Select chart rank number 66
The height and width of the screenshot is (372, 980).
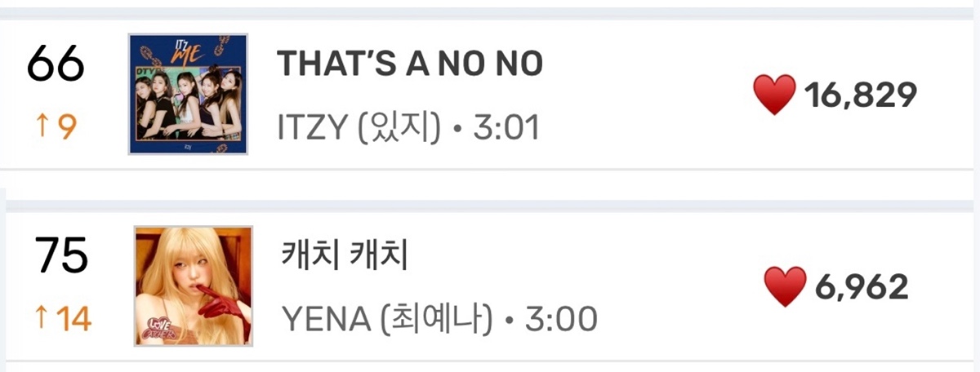click(x=56, y=64)
